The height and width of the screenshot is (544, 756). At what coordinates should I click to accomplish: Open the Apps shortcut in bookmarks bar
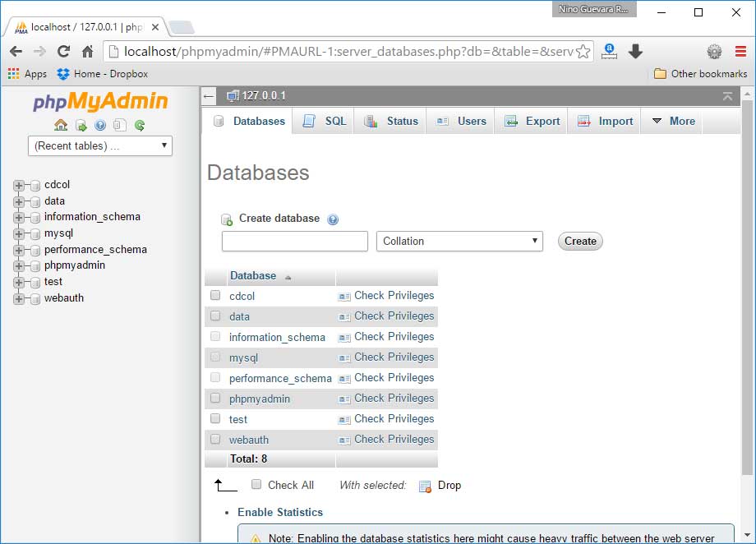27,74
